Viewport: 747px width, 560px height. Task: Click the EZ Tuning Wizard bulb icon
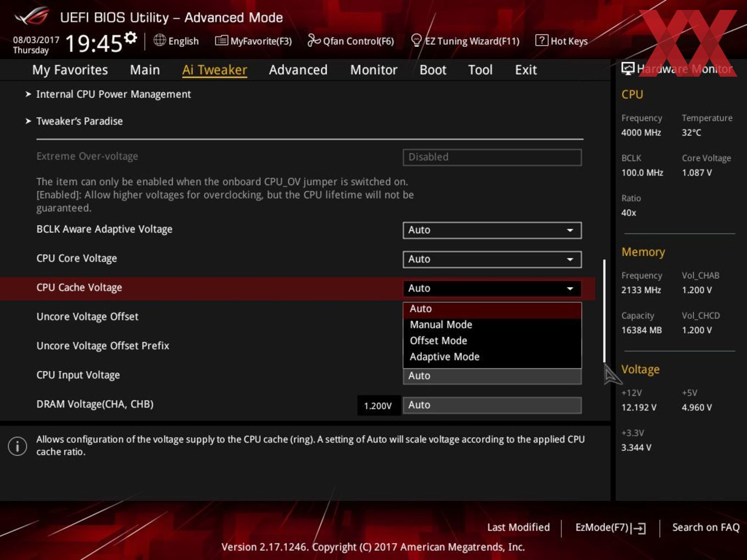click(x=416, y=40)
